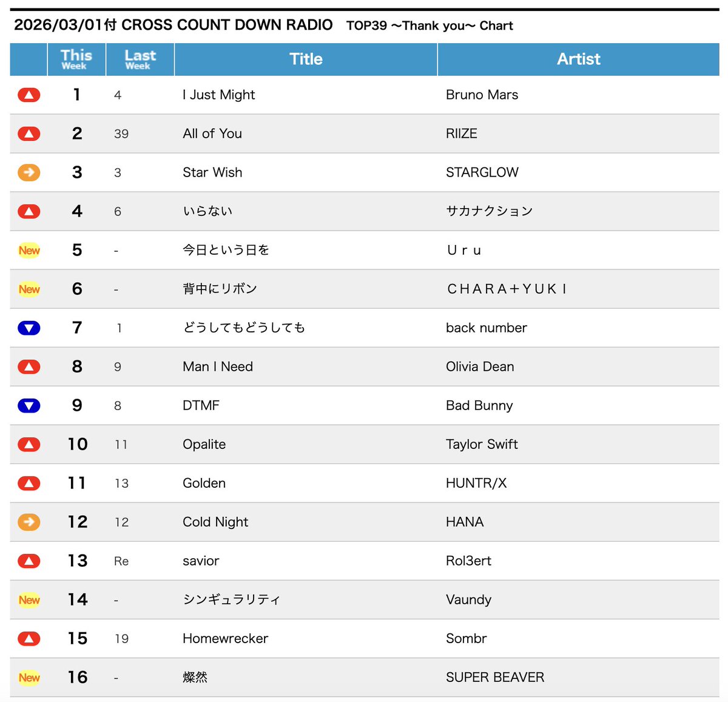
Task: Select the artist Rol3ert
Action: [468, 561]
